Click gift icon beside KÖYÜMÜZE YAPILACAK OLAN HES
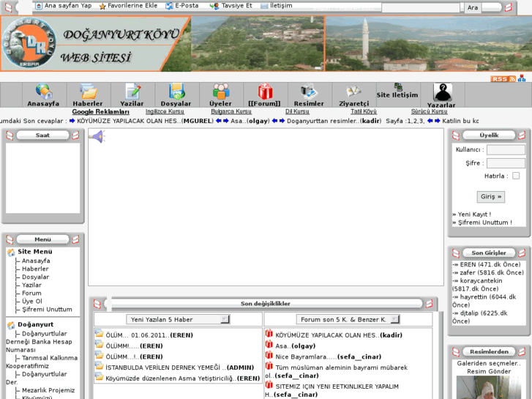The height and width of the screenshot is (399, 532). (269, 333)
